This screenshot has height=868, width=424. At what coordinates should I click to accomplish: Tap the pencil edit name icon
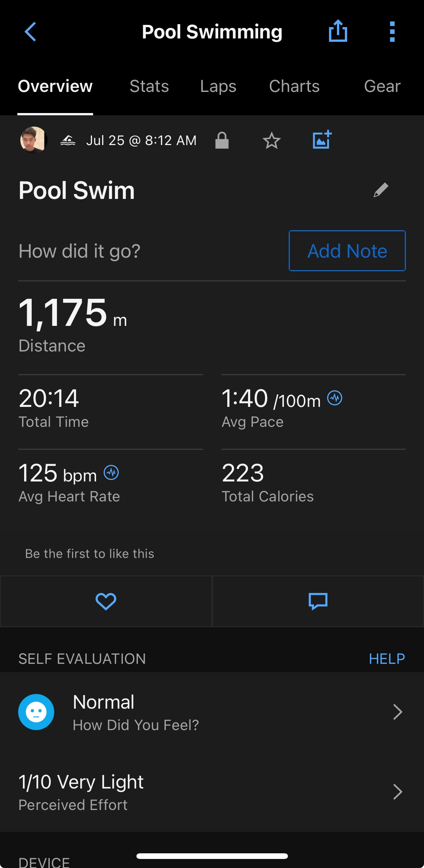point(381,190)
